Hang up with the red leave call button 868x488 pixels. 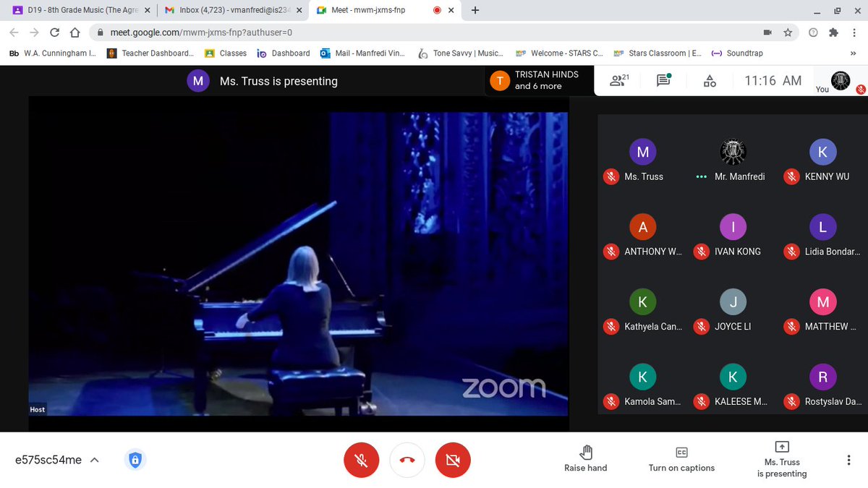coord(407,461)
